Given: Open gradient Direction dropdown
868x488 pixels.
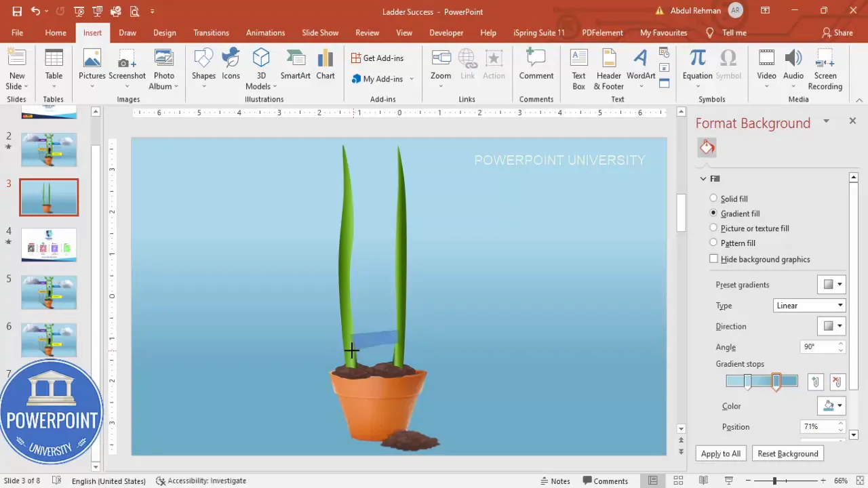Looking at the screenshot, I should coord(832,326).
